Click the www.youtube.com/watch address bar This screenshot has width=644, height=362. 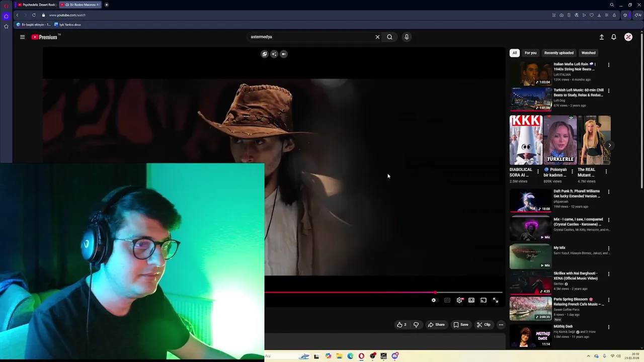[x=67, y=15]
